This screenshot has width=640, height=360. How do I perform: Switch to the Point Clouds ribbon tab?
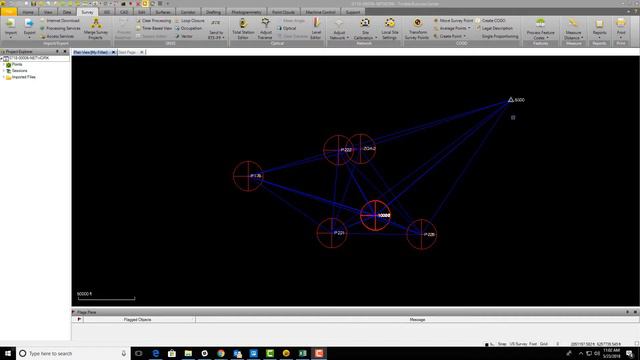(283, 12)
